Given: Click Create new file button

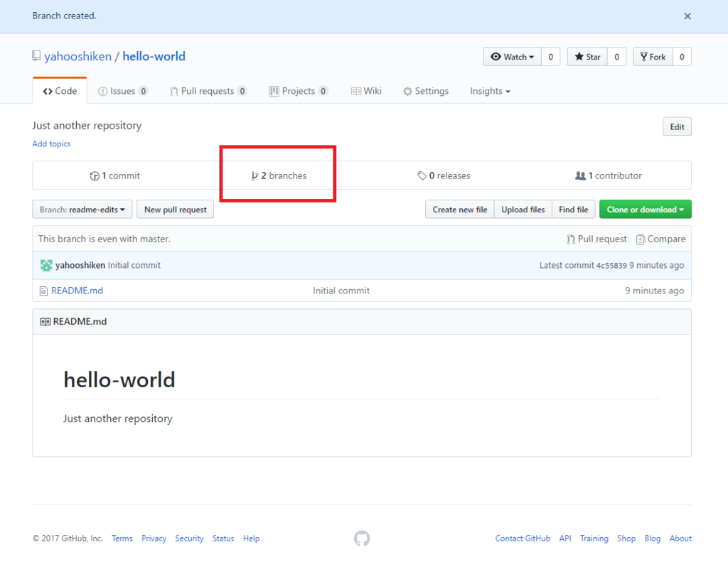Looking at the screenshot, I should [460, 210].
